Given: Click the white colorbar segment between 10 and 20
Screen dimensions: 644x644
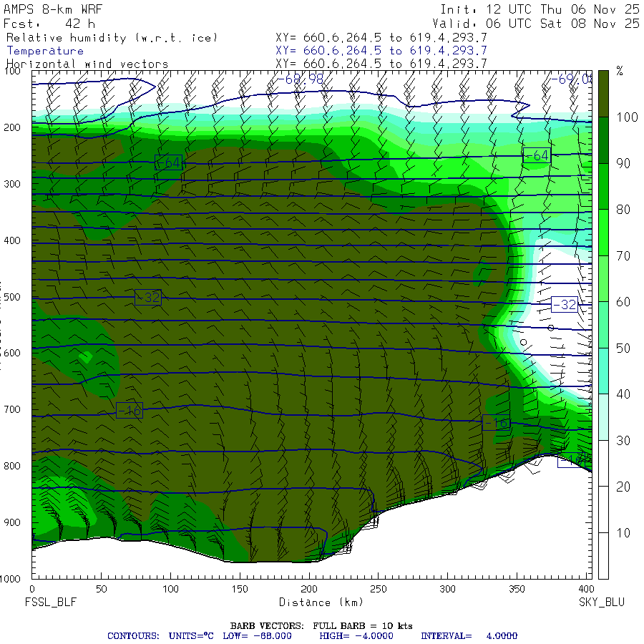Looking at the screenshot, I should 603,509.
